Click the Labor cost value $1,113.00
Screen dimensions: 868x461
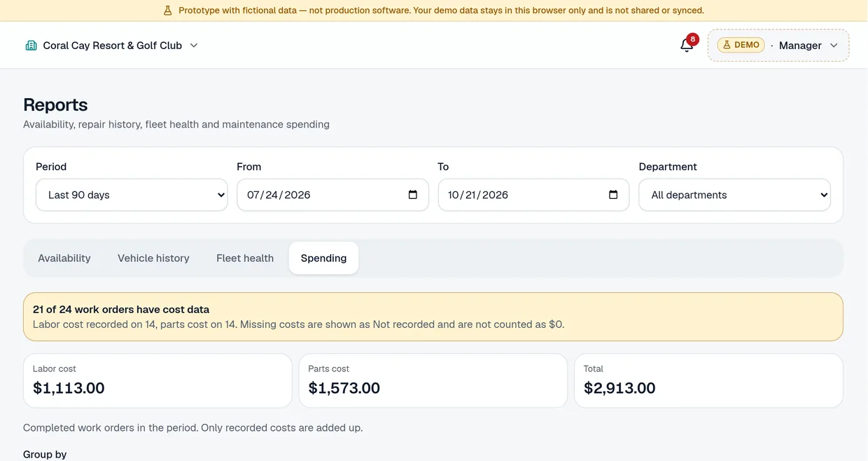(69, 388)
